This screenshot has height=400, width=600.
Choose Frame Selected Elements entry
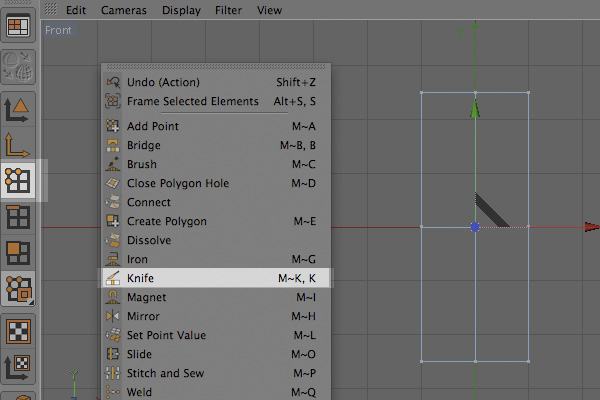tap(217, 101)
